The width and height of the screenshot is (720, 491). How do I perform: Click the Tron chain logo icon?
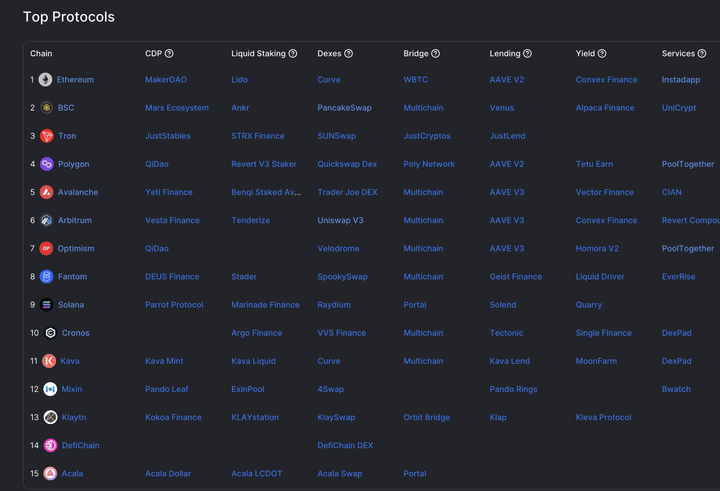pyautogui.click(x=46, y=136)
